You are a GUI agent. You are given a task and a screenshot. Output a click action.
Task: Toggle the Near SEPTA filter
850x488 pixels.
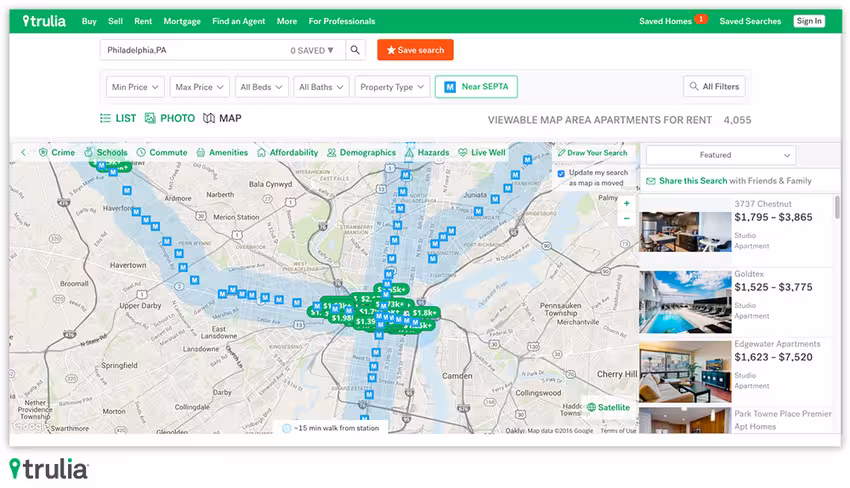click(476, 87)
